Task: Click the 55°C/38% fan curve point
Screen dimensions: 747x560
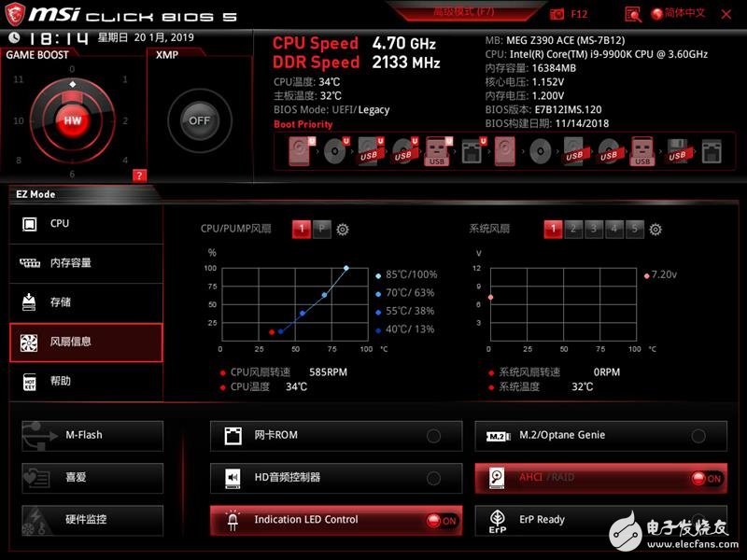Action: (x=303, y=314)
